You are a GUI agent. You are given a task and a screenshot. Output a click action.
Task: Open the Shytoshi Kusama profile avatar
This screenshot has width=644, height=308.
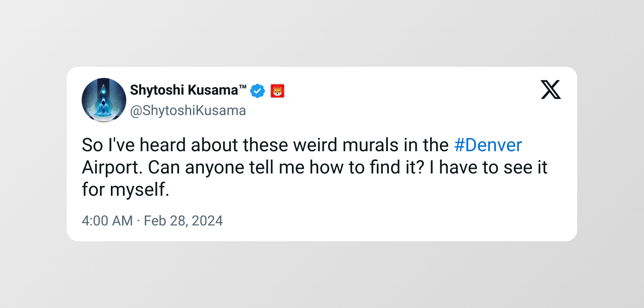pyautogui.click(x=104, y=100)
